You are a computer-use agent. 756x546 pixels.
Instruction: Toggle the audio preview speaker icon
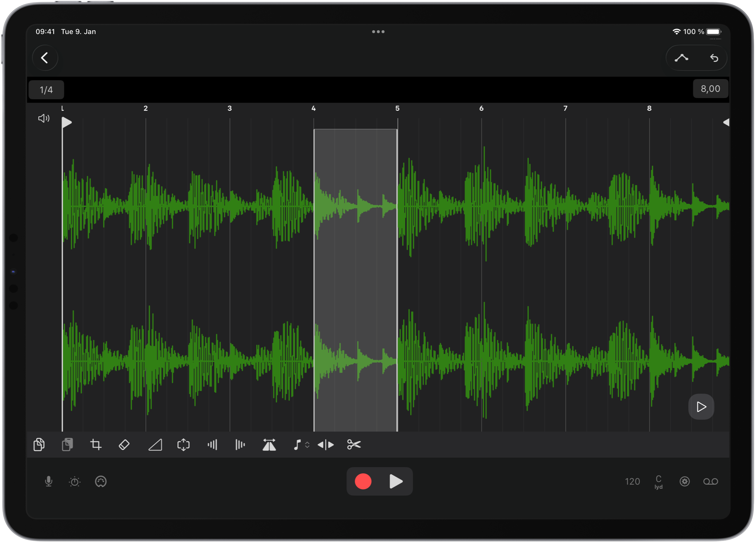click(x=44, y=118)
